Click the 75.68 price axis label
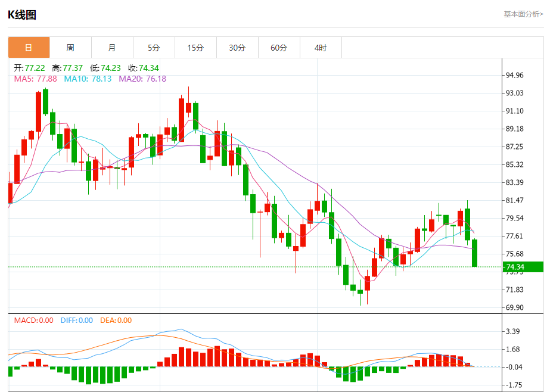This screenshot has height=392, width=547. tap(515, 254)
